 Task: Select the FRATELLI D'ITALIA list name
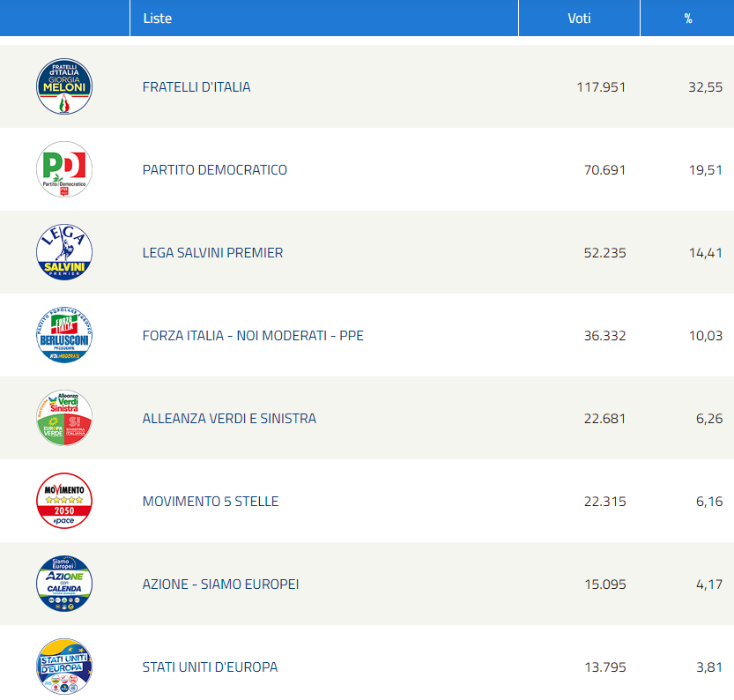[196, 87]
